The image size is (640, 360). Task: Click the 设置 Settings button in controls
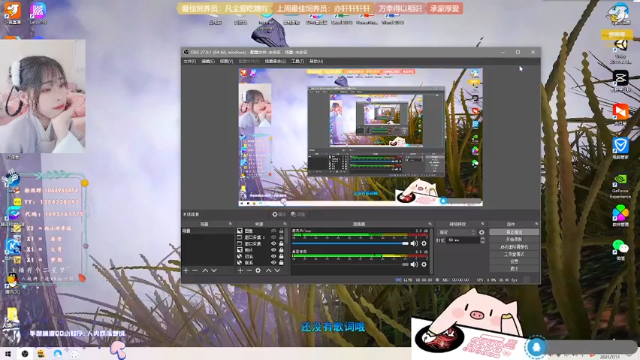(x=514, y=261)
